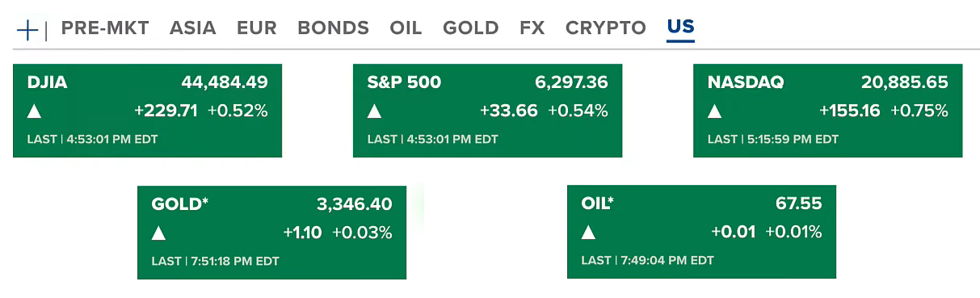The width and height of the screenshot is (980, 298).
Task: Click the plus icon to add markets
Action: [27, 30]
